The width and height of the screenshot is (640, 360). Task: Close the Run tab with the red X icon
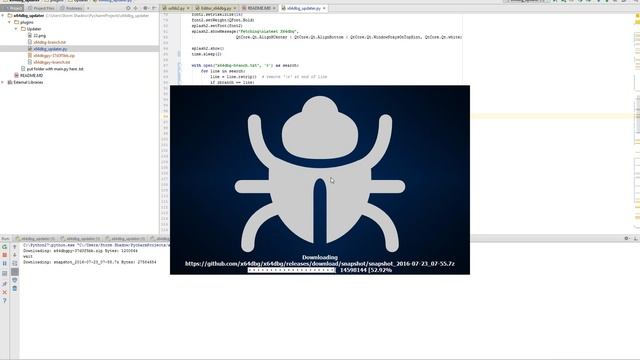[4, 292]
